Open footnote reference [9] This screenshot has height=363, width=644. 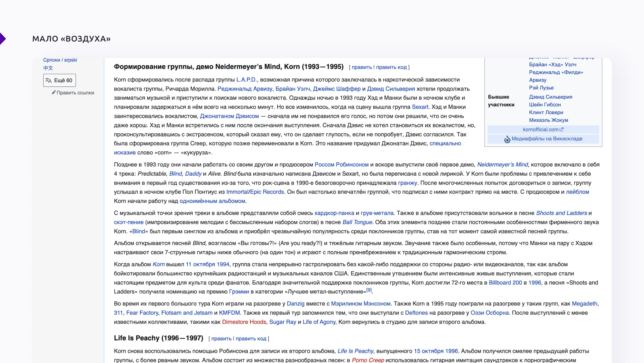pos(369,290)
